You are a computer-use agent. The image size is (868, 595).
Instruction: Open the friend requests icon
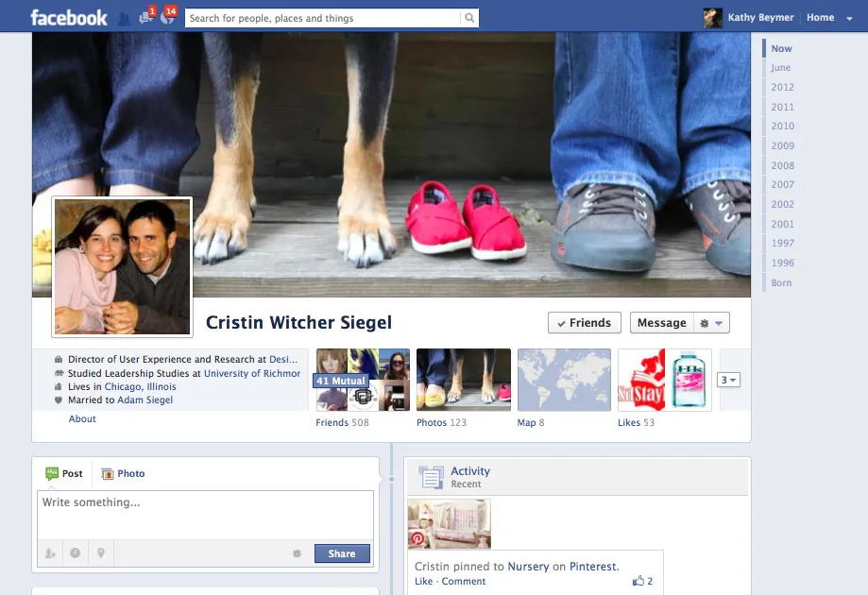coord(124,18)
